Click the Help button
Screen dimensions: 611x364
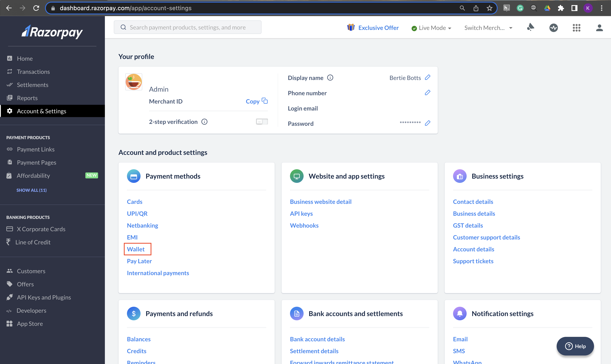(575, 346)
